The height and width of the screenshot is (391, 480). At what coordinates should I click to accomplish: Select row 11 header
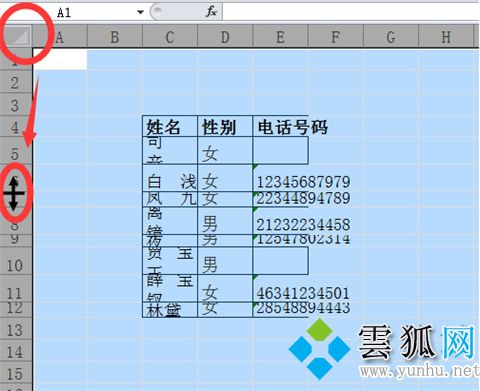[x=16, y=289]
